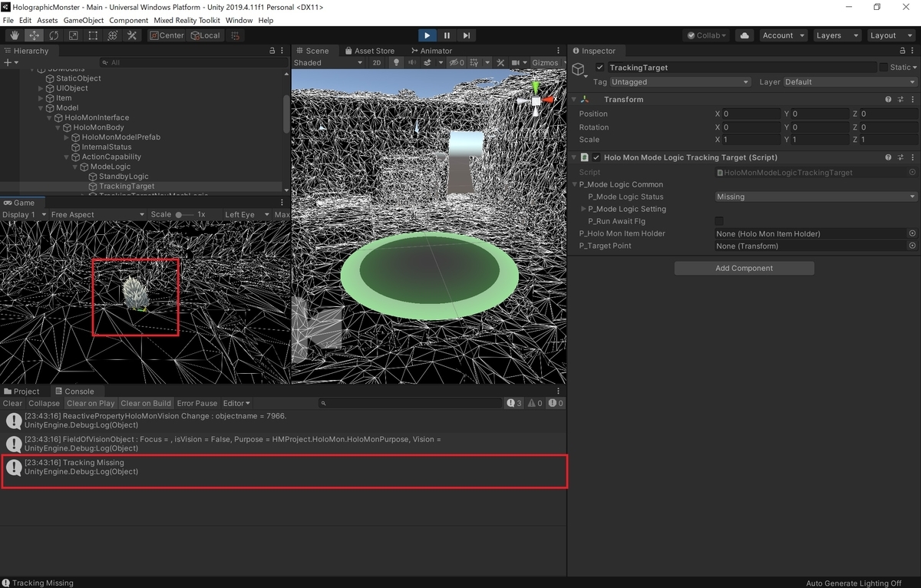921x588 pixels.
Task: Toggle console error message filter
Action: [556, 403]
